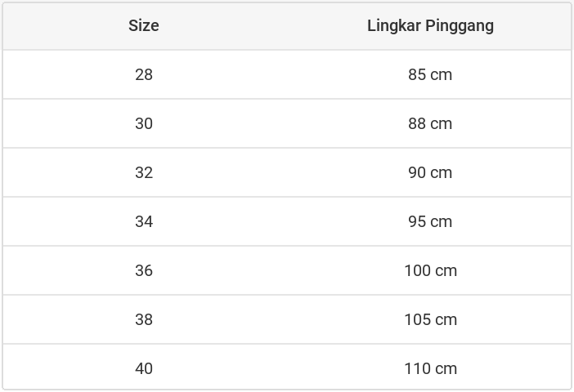Click the cm unit beside 100
Image resolution: width=574 pixels, height=392 pixels.
click(x=446, y=271)
